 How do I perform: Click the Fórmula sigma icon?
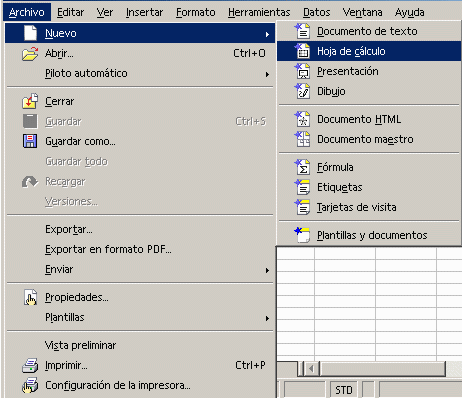(x=302, y=167)
